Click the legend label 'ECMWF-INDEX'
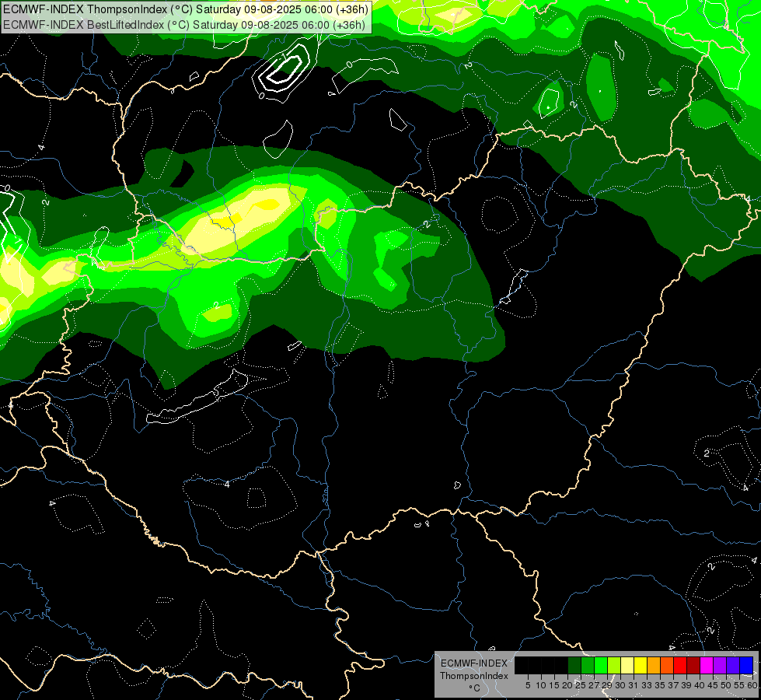The height and width of the screenshot is (700, 761). click(x=473, y=663)
